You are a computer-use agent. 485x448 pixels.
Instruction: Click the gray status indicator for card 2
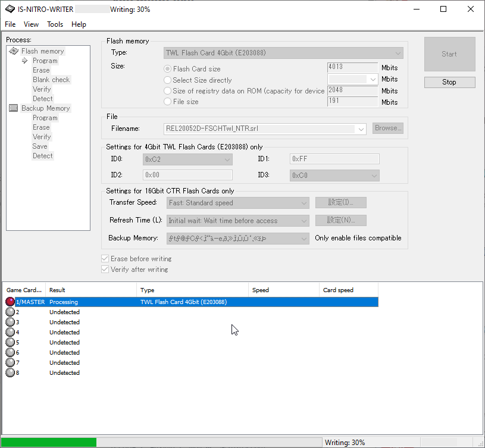(x=10, y=312)
